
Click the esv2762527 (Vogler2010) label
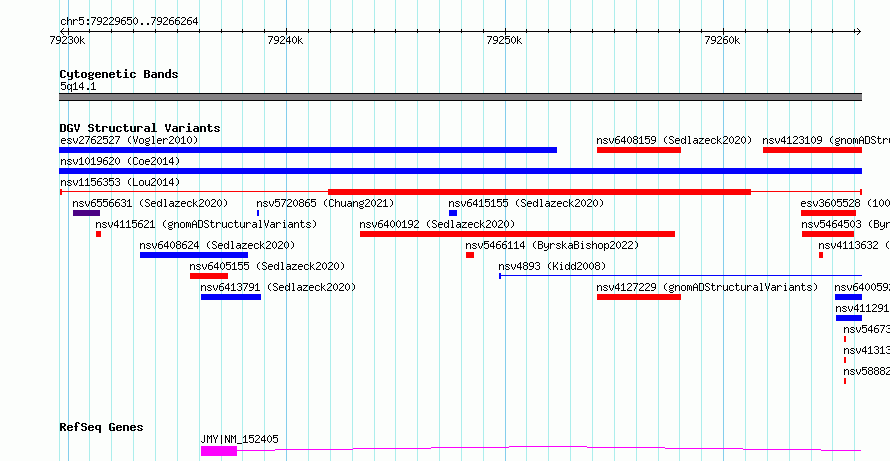(129, 140)
